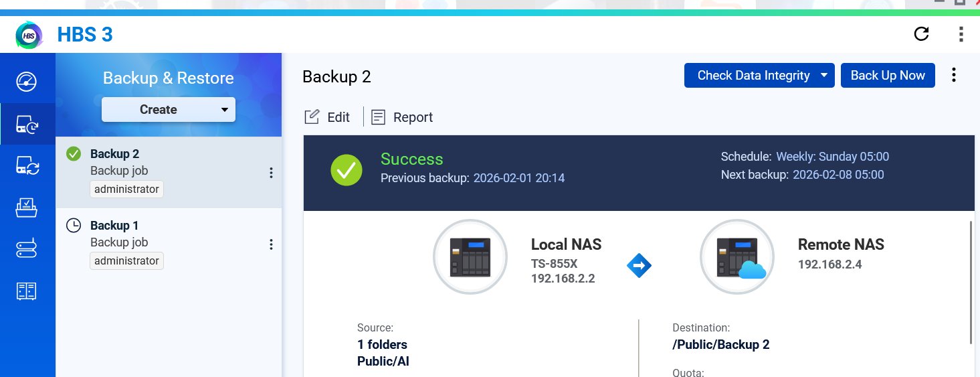The image size is (980, 377).
Task: Open the Storage Spaces sidebar icon
Action: (27, 291)
